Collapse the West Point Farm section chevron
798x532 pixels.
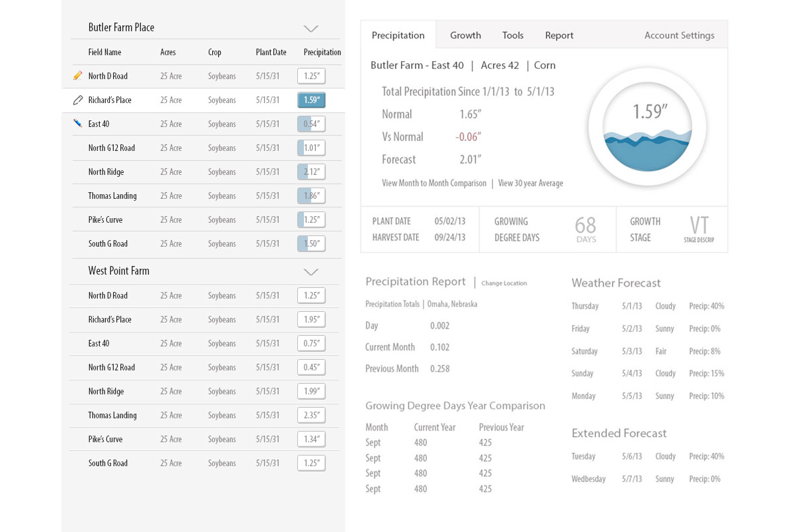click(311, 272)
